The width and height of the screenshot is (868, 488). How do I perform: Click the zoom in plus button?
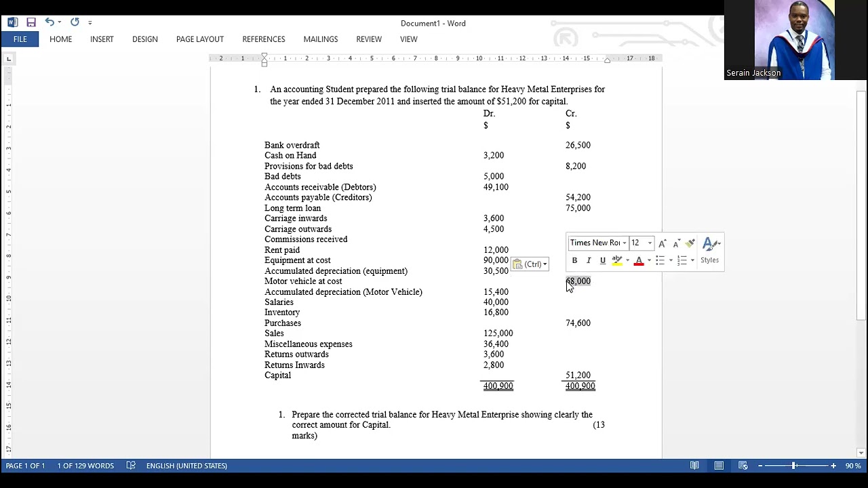[x=833, y=466]
